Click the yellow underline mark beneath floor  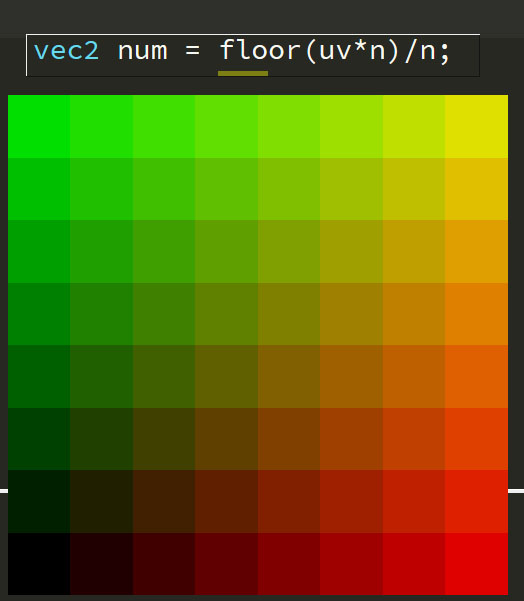pos(243,73)
